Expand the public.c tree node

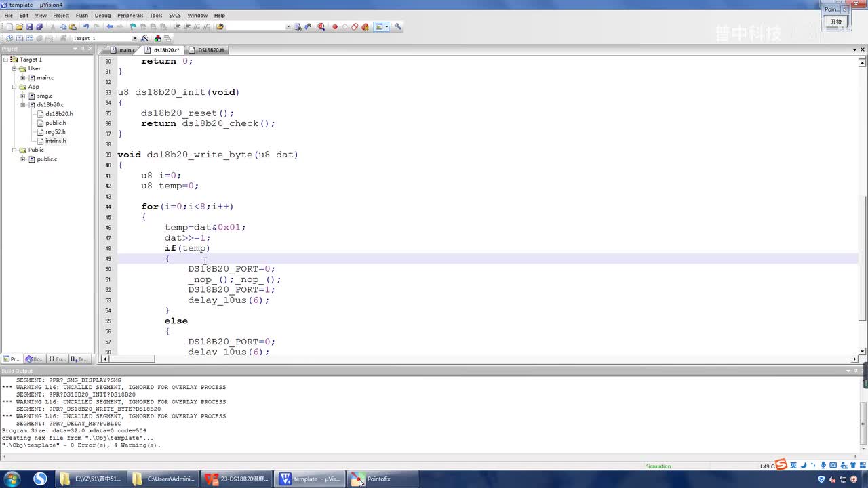pyautogui.click(x=23, y=159)
